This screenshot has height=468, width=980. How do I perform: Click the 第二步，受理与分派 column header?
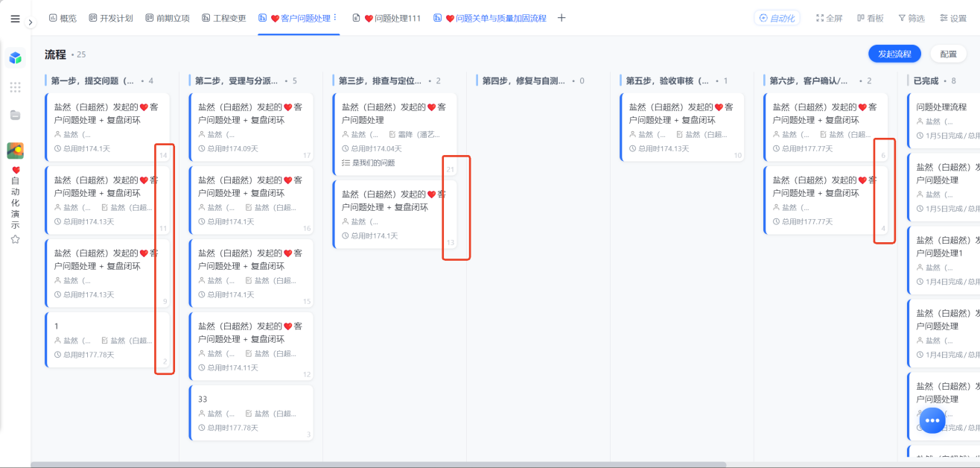237,80
